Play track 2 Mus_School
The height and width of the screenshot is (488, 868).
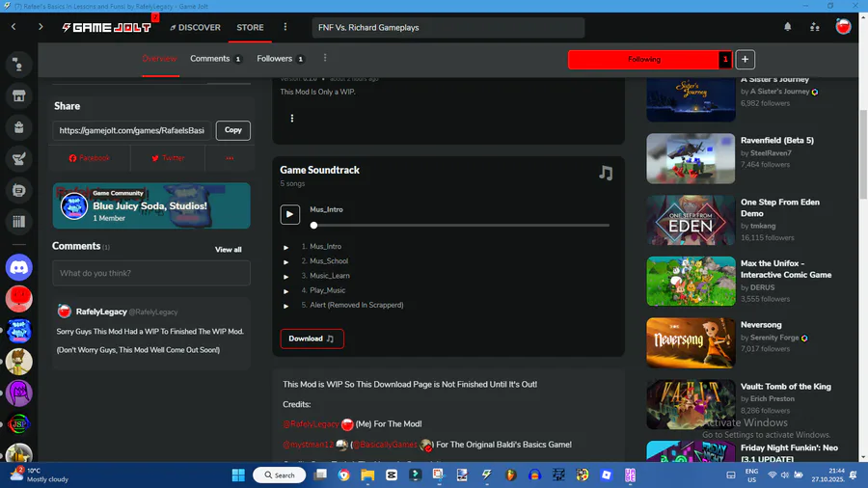point(286,261)
